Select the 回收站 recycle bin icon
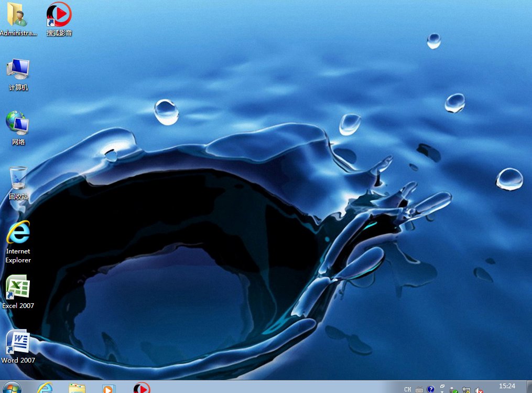Image resolution: width=532 pixels, height=393 pixels. [x=18, y=184]
